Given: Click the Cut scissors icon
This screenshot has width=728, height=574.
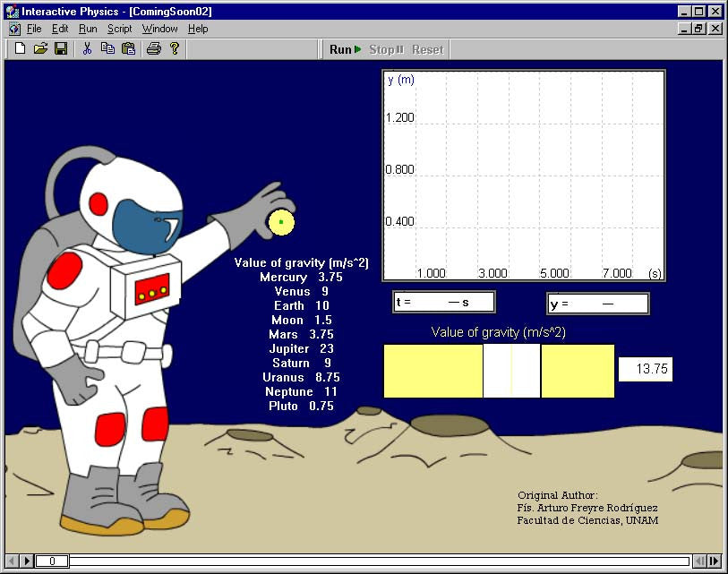Looking at the screenshot, I should (x=87, y=49).
